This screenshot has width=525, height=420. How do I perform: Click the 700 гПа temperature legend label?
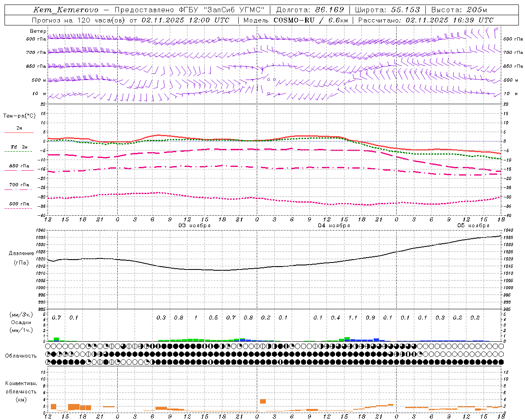(x=19, y=185)
